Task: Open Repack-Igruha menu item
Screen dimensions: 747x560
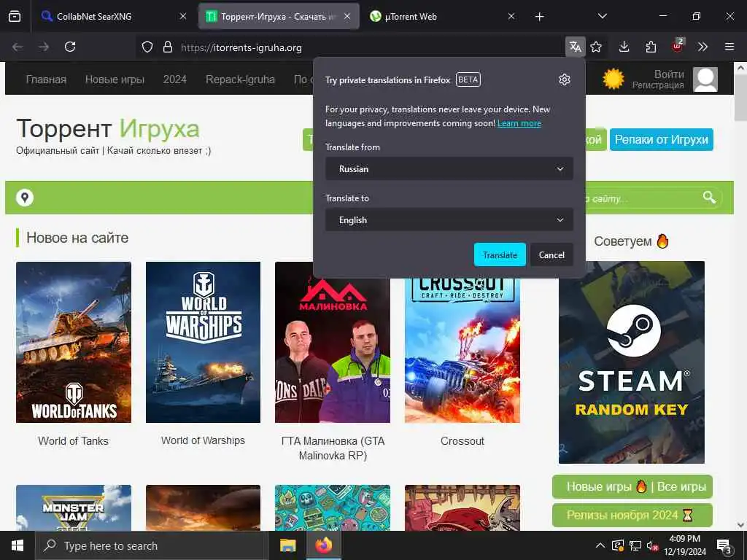Action: coord(240,79)
